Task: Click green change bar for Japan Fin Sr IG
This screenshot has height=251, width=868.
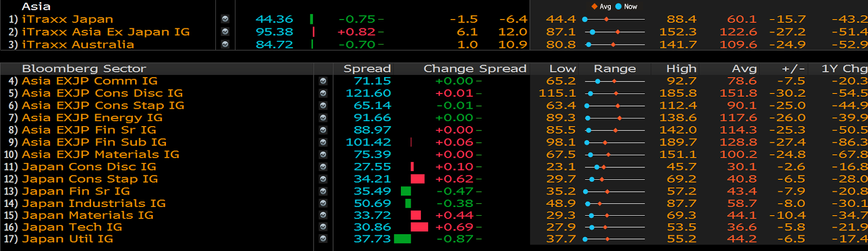Action: (x=406, y=191)
